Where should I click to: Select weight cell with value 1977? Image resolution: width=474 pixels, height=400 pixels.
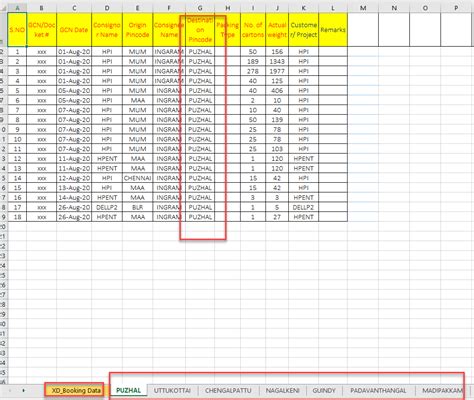click(x=277, y=71)
